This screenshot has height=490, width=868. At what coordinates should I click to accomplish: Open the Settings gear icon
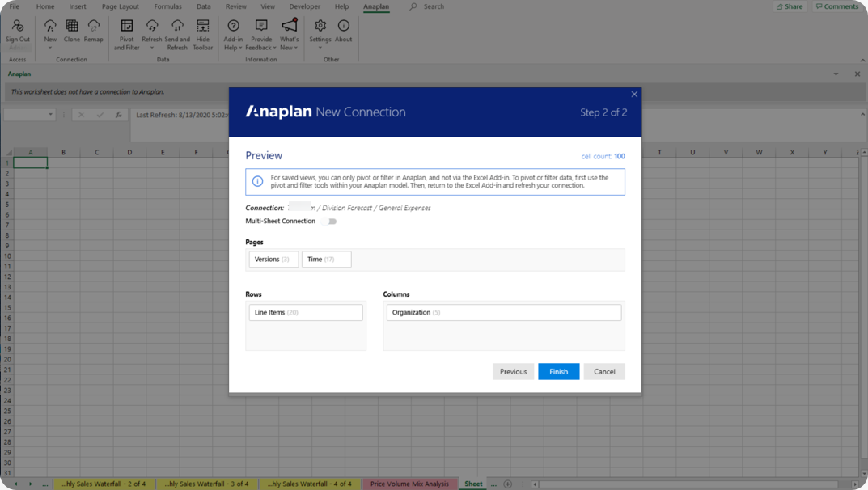(x=320, y=26)
